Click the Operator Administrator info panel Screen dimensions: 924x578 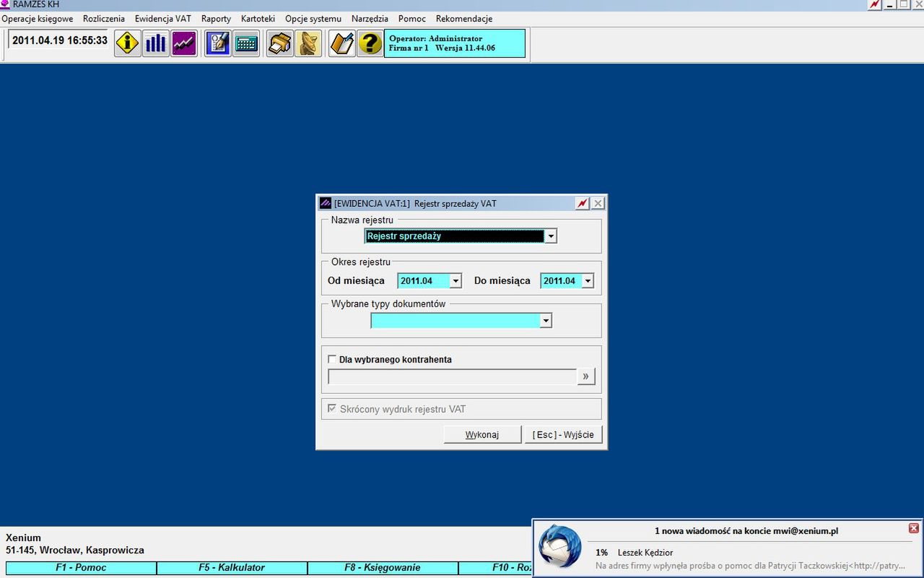454,43
